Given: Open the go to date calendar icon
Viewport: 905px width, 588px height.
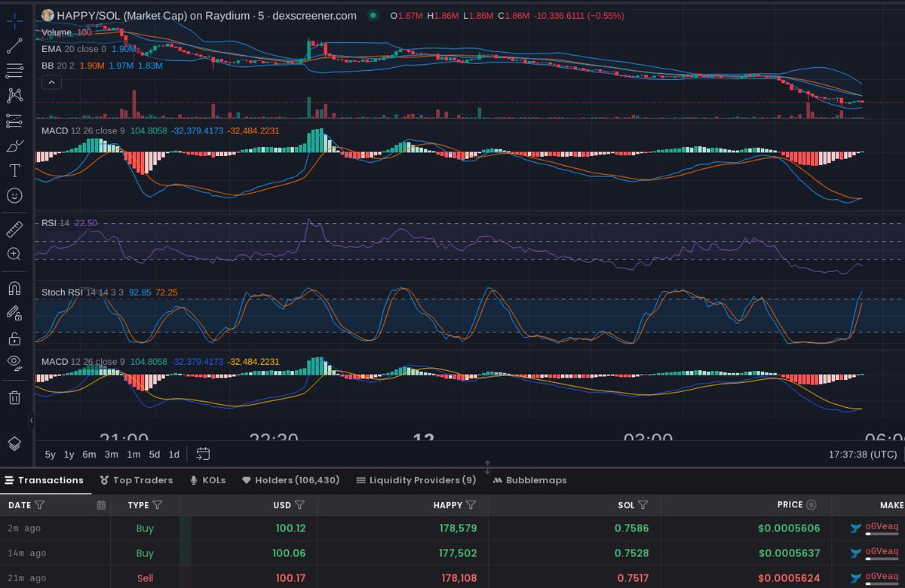Looking at the screenshot, I should 203,454.
